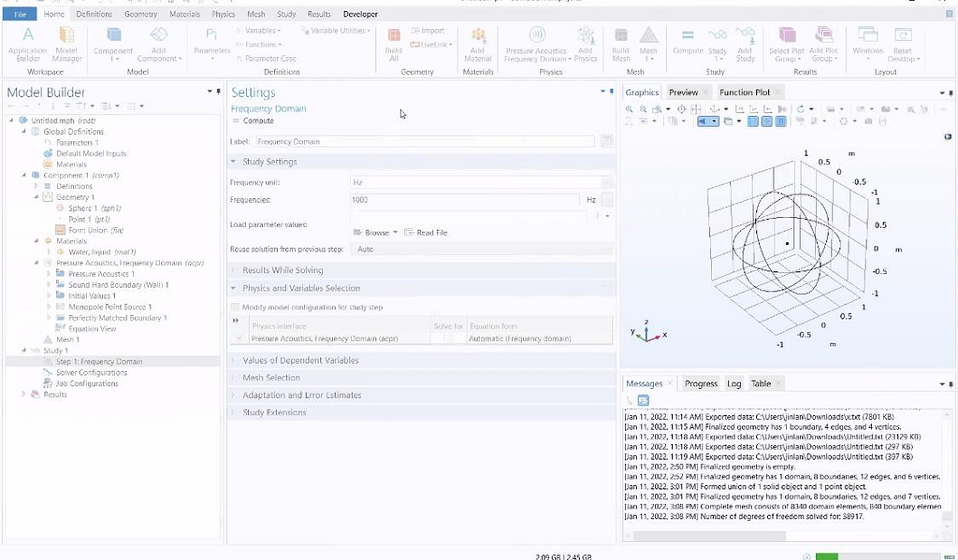Image resolution: width=958 pixels, height=560 pixels.
Task: Switch to the Progress tab
Action: 701,383
